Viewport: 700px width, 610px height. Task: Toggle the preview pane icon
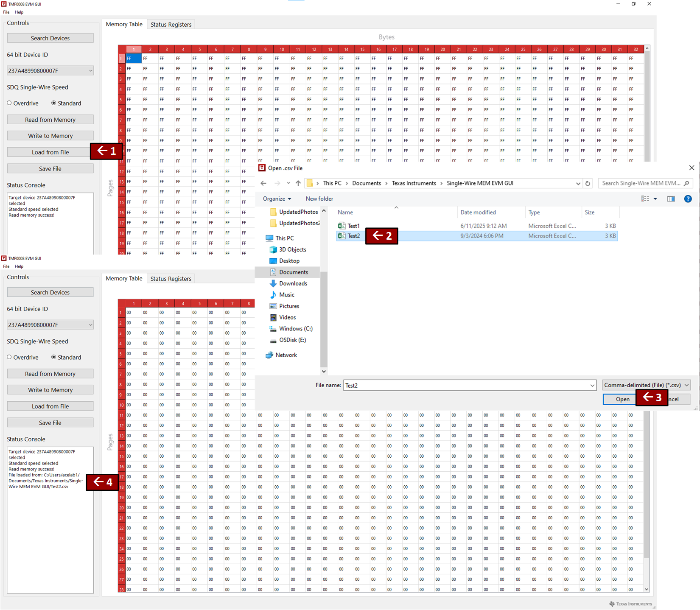(x=671, y=199)
